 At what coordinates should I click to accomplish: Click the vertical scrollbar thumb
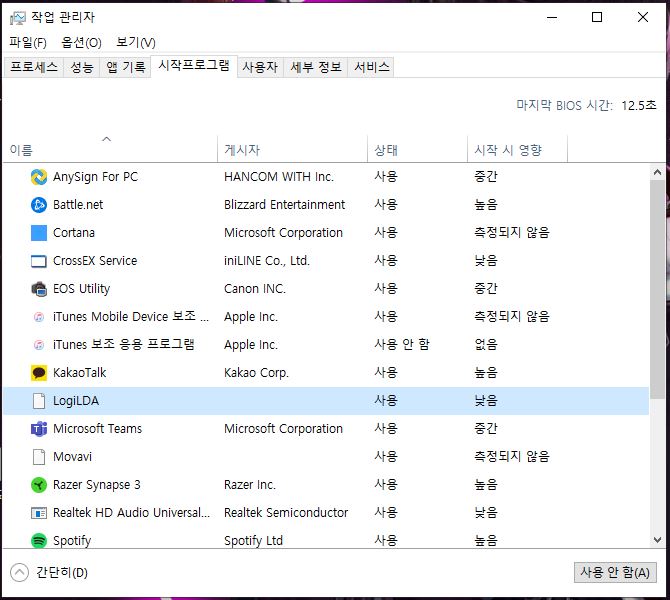[658, 290]
